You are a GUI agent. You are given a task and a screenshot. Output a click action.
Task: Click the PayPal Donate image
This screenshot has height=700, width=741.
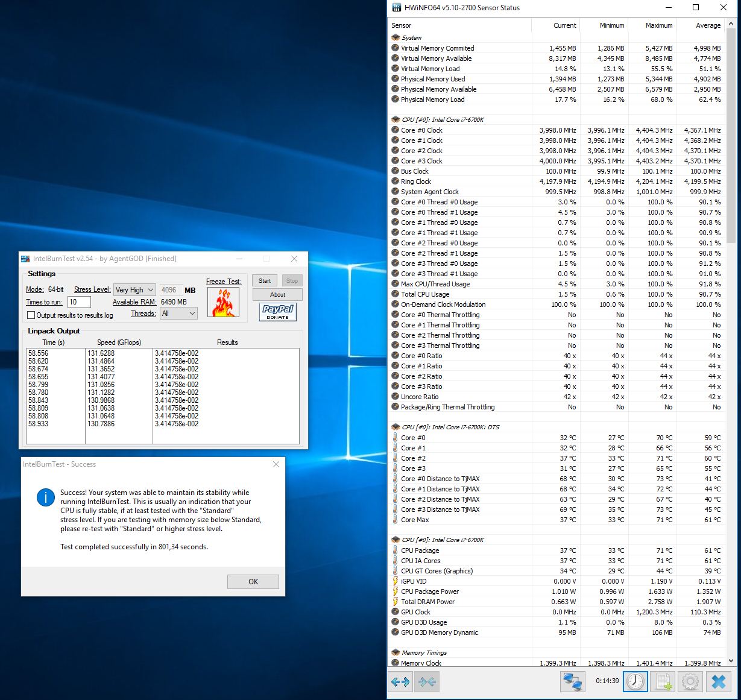(x=278, y=312)
